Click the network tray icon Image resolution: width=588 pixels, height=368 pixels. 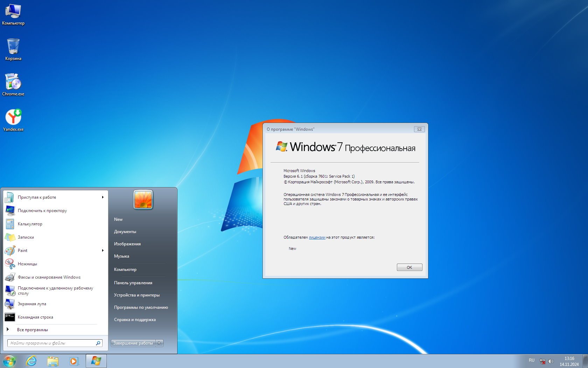click(542, 361)
